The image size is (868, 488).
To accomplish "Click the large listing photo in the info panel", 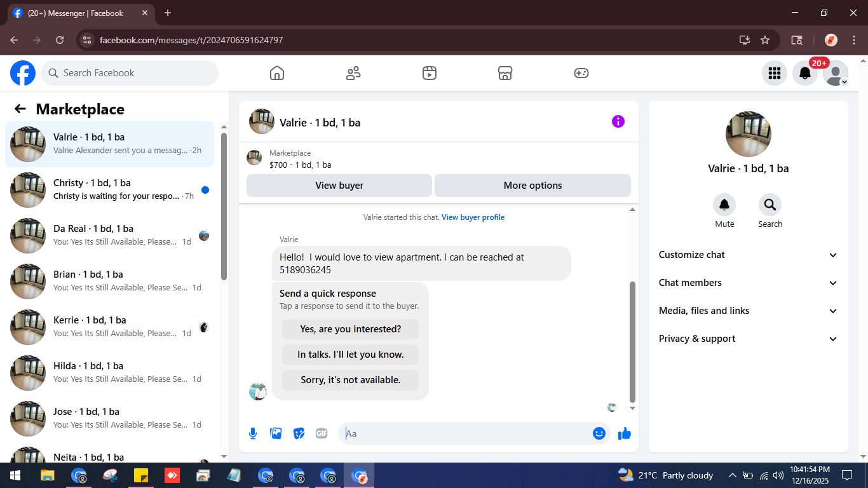I will pos(749,134).
